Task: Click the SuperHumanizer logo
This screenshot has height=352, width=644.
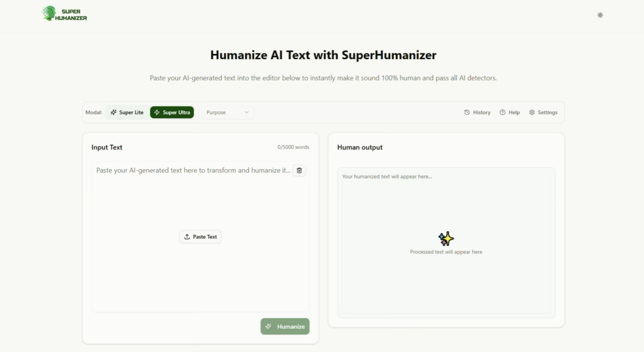Action: tap(65, 14)
